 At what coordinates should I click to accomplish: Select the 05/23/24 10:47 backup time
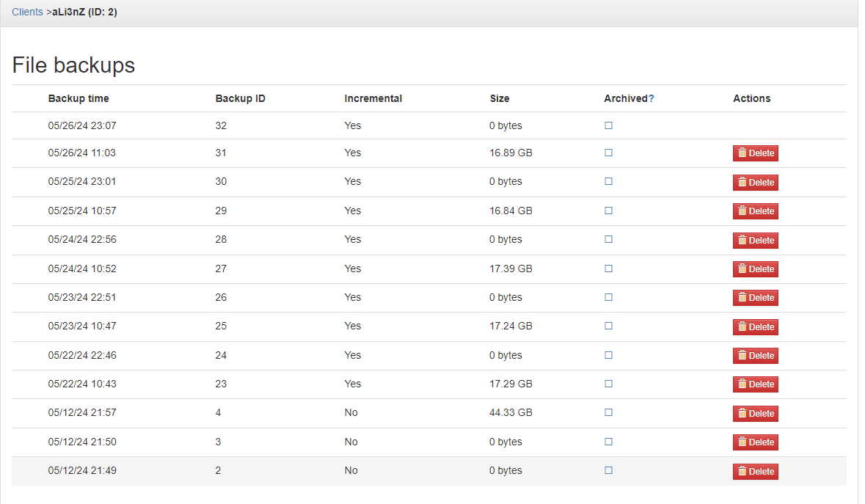(82, 326)
